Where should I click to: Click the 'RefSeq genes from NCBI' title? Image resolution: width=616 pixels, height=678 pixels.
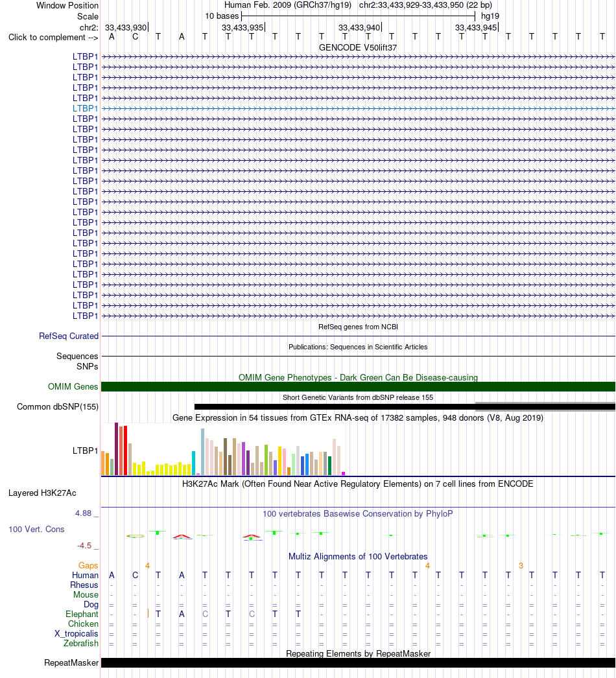358,327
